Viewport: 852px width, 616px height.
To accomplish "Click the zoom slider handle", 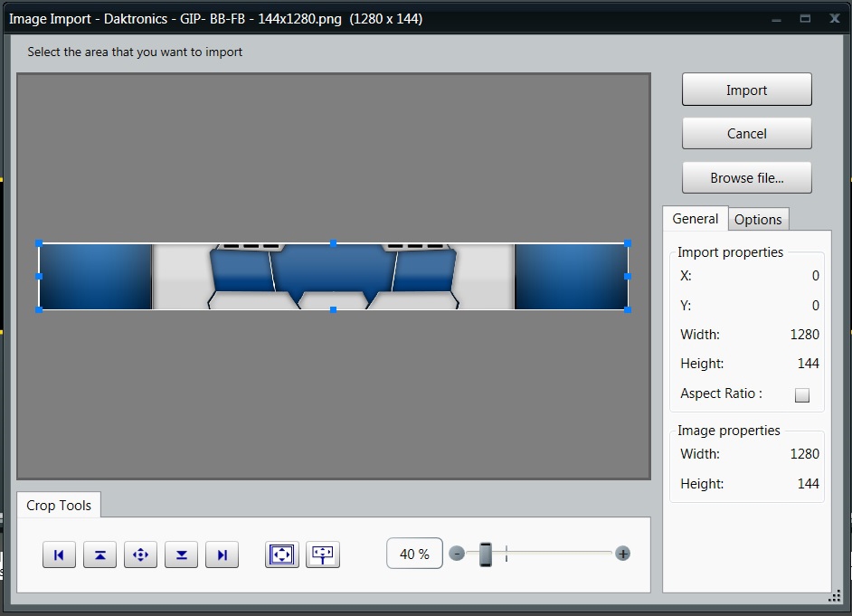I will tap(486, 554).
